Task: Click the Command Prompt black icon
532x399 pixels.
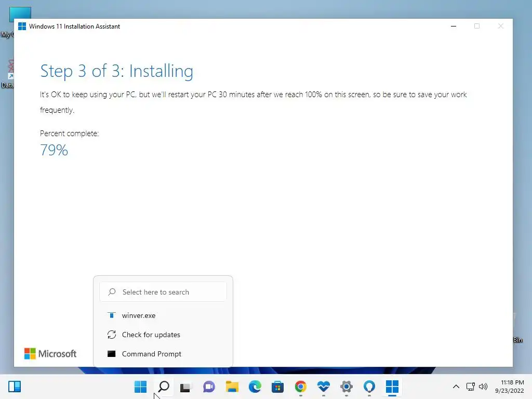Action: pos(111,354)
